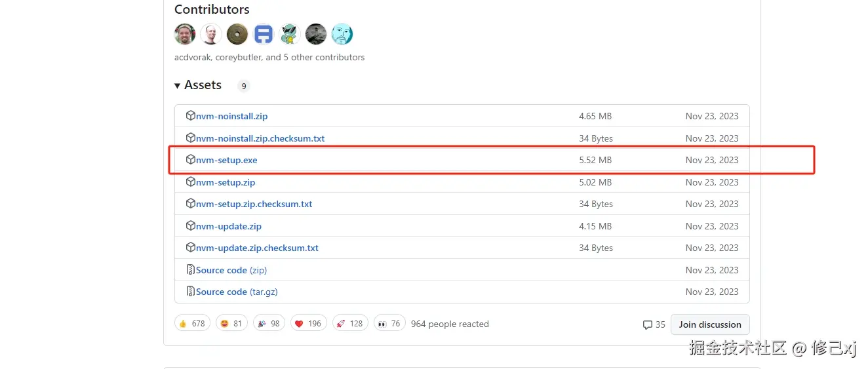
Task: Click the 4.15 MB size of nvm-update.zip
Action: point(595,226)
